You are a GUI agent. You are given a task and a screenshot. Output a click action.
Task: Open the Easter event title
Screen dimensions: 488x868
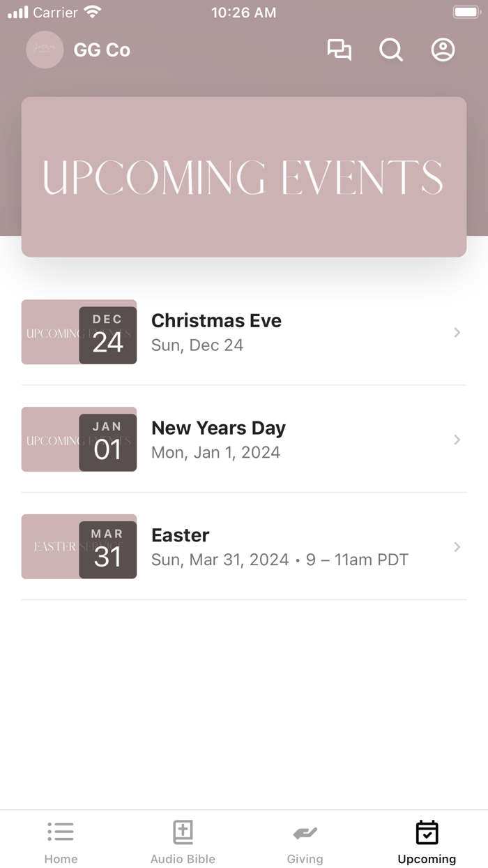pyautogui.click(x=181, y=535)
